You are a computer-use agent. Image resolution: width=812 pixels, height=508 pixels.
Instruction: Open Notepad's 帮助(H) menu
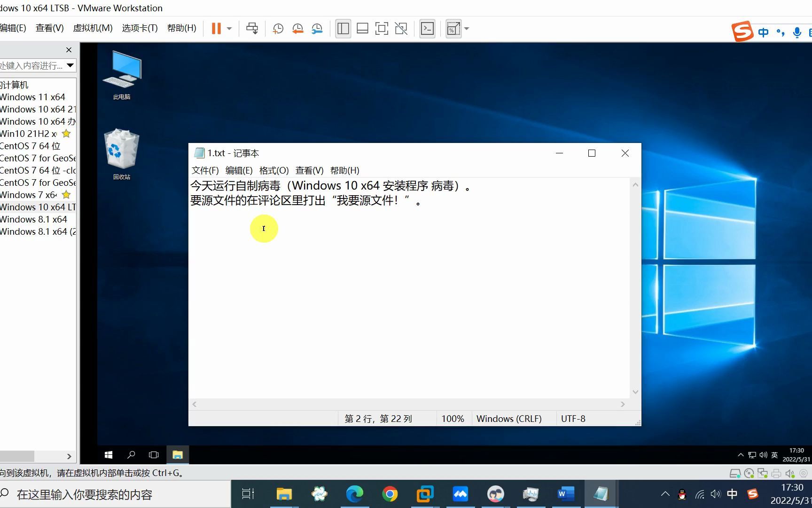tap(344, 170)
